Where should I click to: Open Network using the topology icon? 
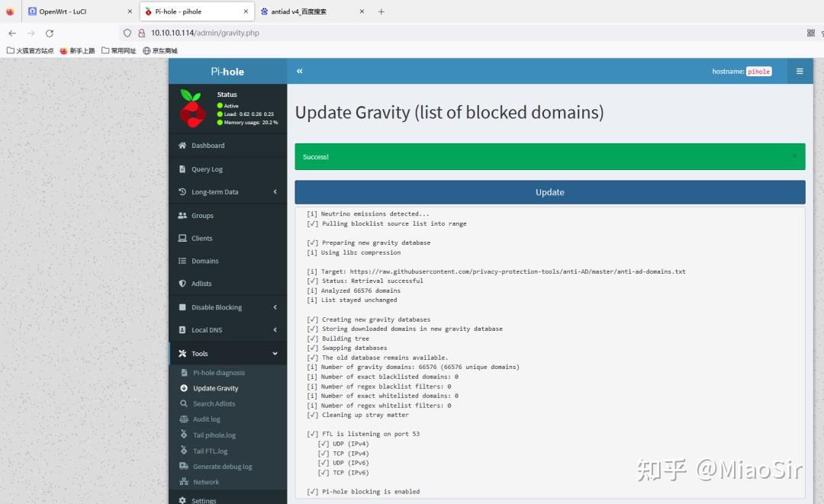coord(185,481)
